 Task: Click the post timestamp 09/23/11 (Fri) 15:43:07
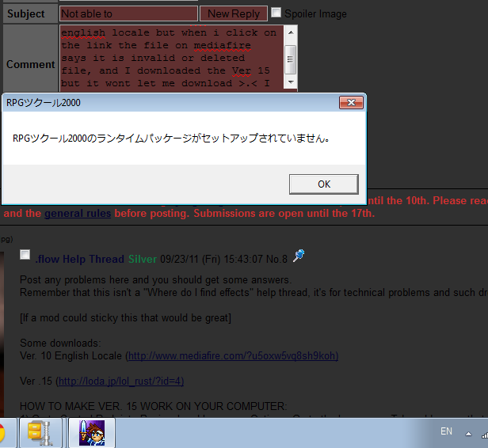tap(212, 260)
